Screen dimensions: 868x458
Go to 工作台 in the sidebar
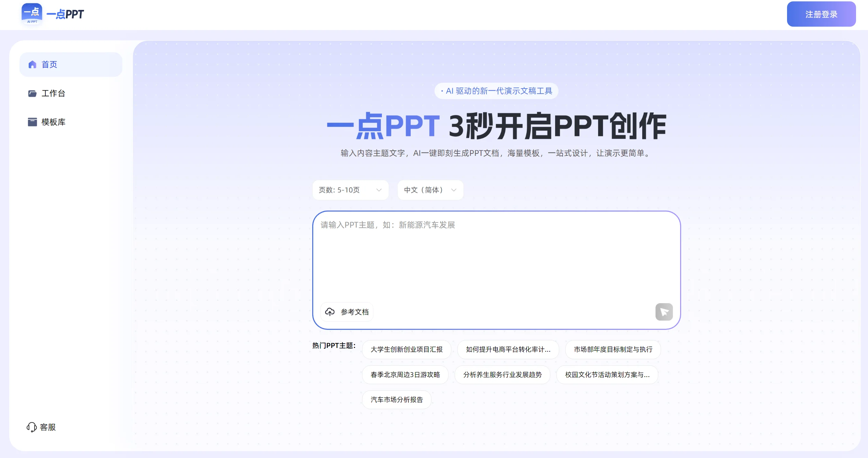pos(71,93)
